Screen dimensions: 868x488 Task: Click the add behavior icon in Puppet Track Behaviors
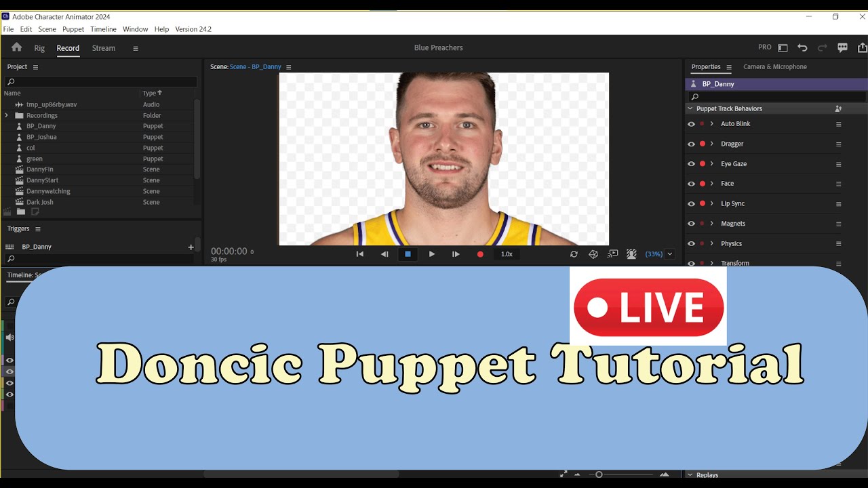point(838,108)
